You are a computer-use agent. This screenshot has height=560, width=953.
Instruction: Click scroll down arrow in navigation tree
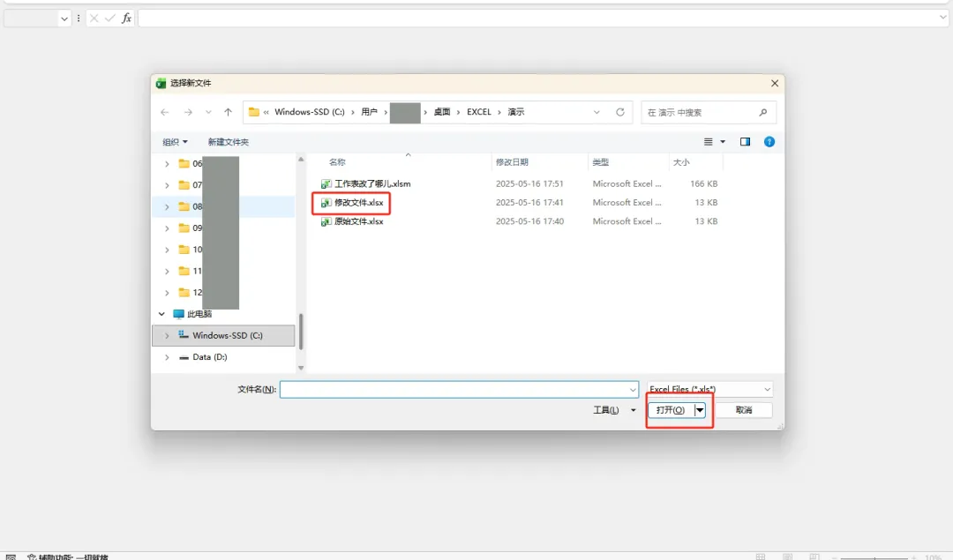[x=301, y=368]
